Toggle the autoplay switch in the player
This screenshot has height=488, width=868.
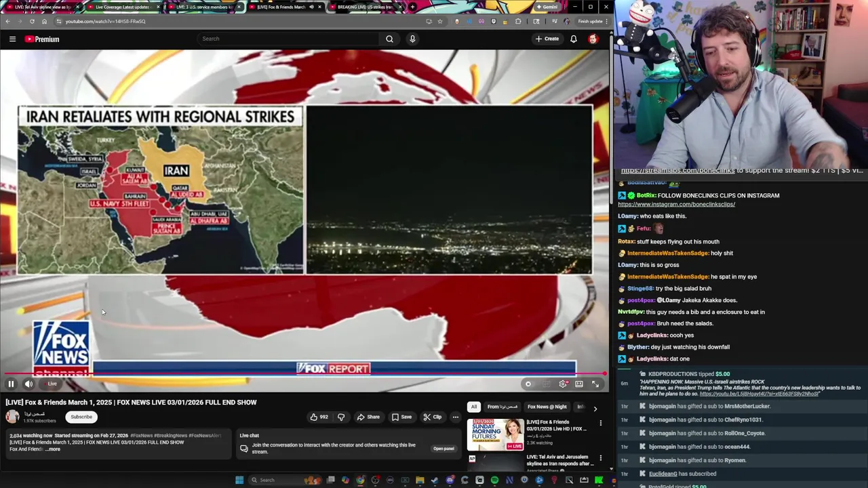528,384
